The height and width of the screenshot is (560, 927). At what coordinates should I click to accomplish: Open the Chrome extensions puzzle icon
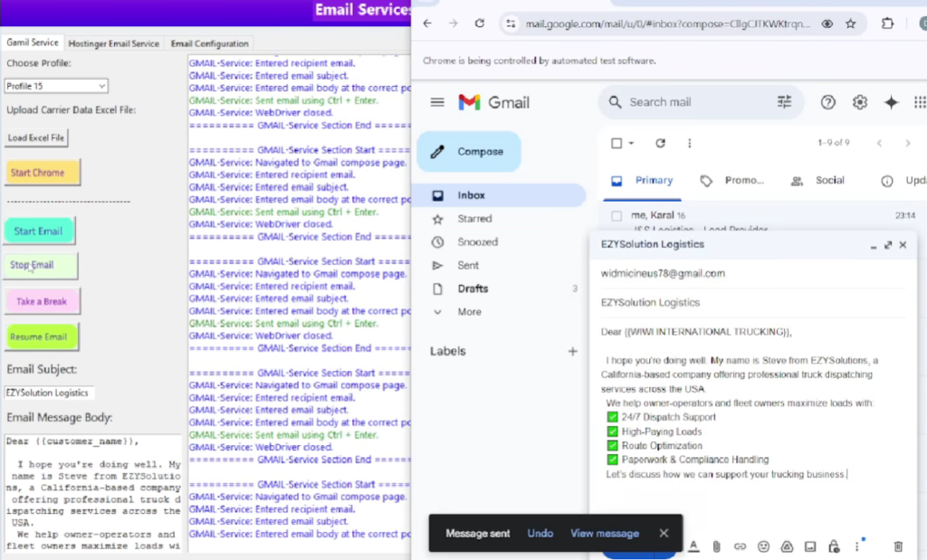point(887,24)
